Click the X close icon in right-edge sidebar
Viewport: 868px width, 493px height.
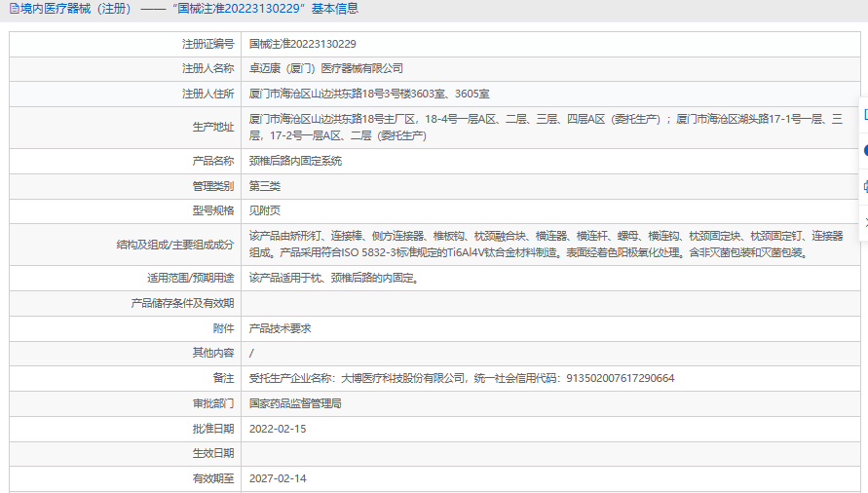click(865, 222)
